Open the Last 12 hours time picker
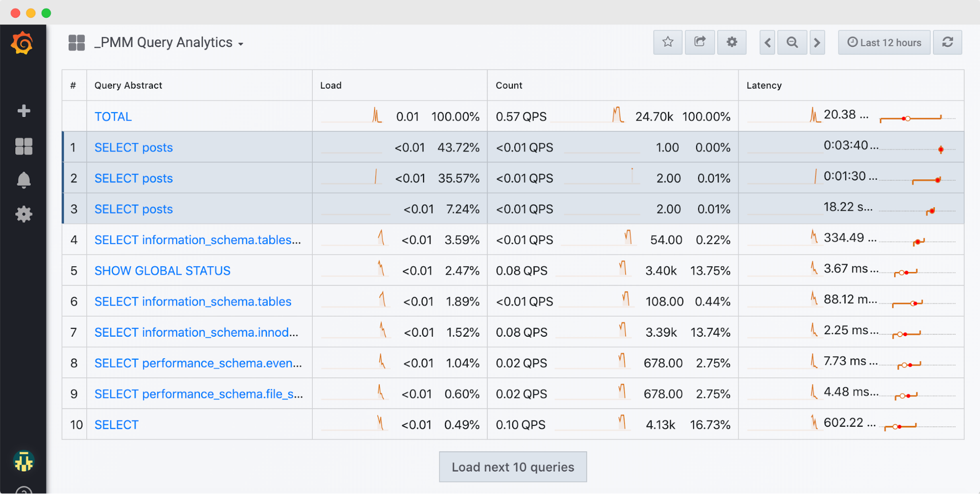Viewport: 980px width, 494px height. pos(884,42)
